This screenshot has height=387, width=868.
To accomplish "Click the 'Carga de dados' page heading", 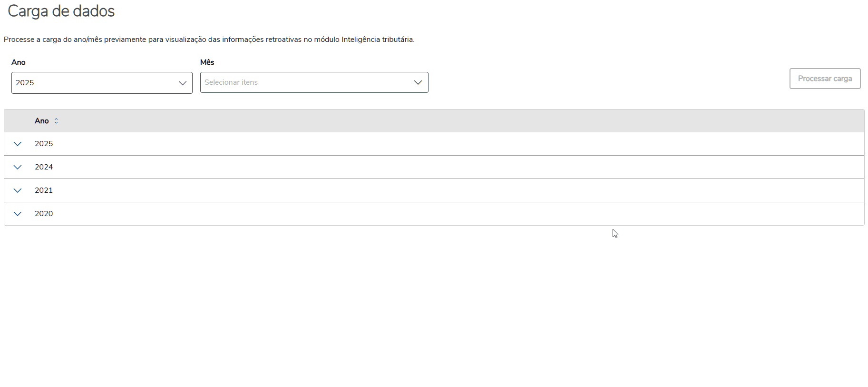I will pyautogui.click(x=61, y=11).
